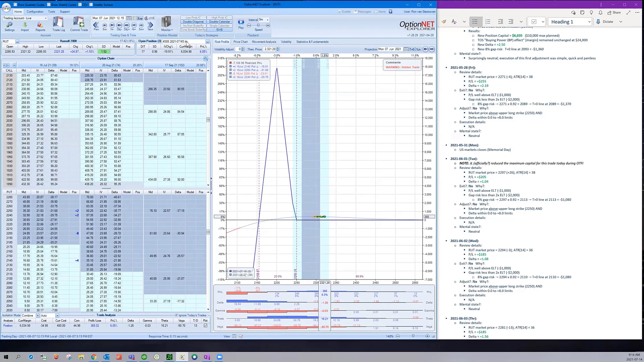Screen dimensions: 644x362
Task: Decrease indent in OneNote
Action: (500, 22)
